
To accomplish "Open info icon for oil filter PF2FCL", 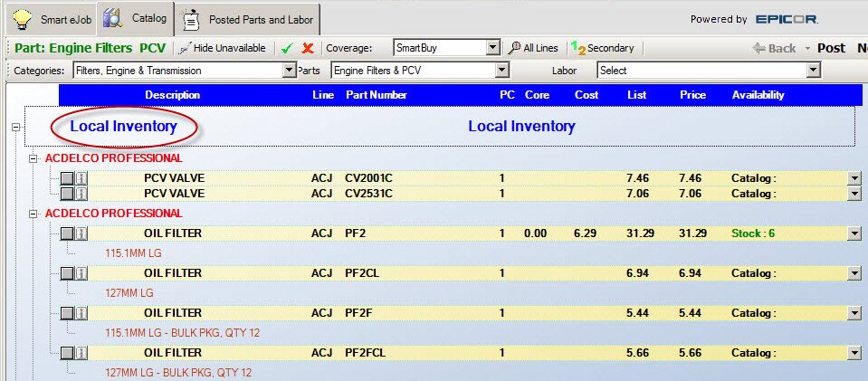I will [x=81, y=352].
